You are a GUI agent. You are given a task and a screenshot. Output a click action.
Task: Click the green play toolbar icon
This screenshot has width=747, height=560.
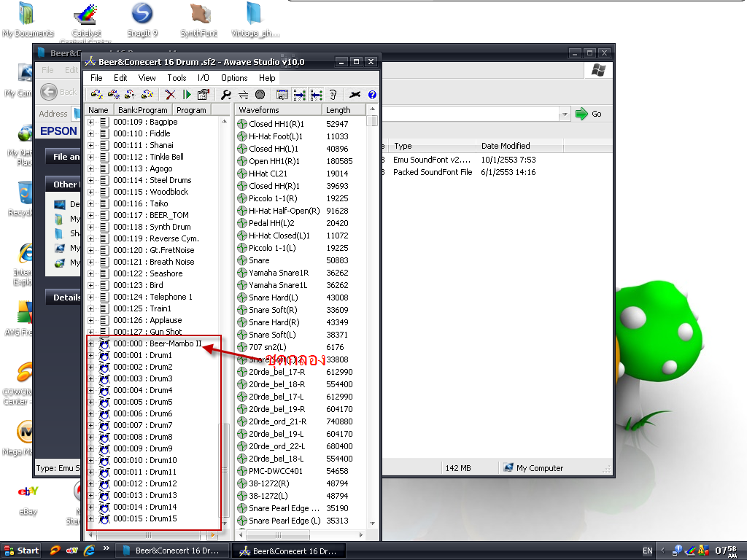187,95
